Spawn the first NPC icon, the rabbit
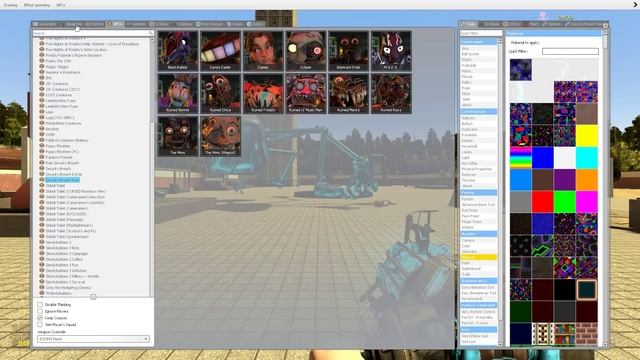Screen dimensions: 640x360 tap(178, 51)
